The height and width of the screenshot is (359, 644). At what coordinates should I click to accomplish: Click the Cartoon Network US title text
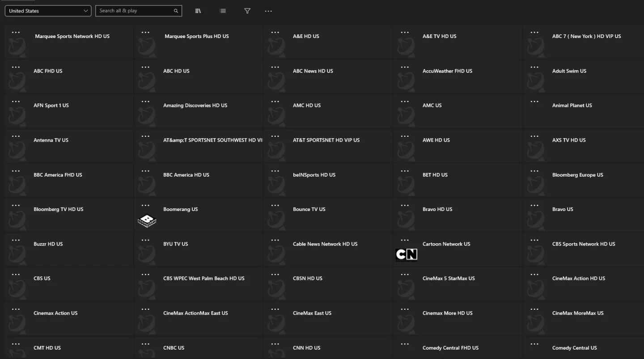446,244
